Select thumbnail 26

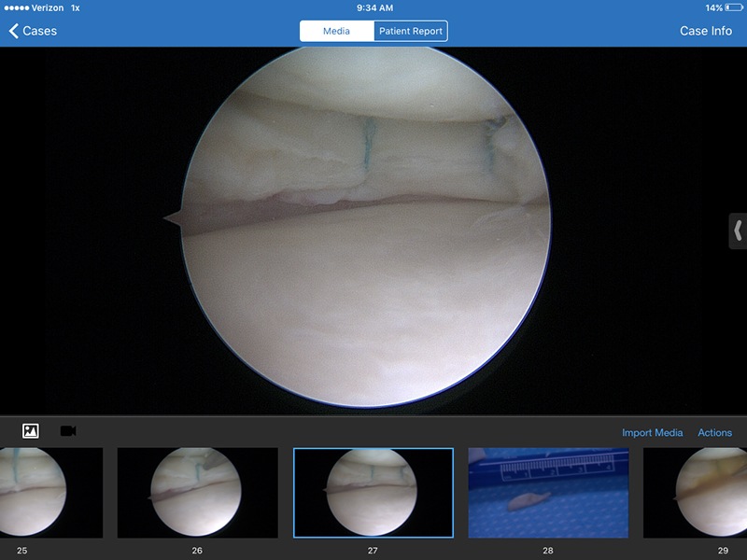(198, 493)
